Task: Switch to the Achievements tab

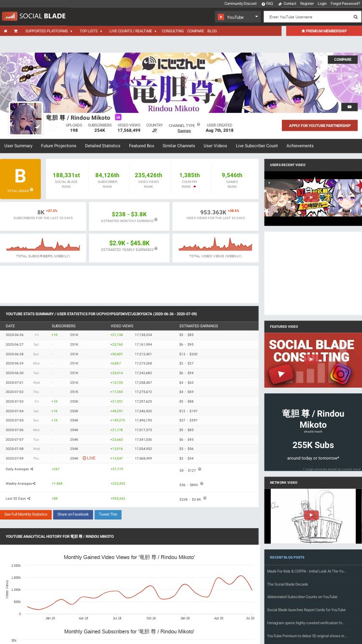Action: (x=300, y=146)
